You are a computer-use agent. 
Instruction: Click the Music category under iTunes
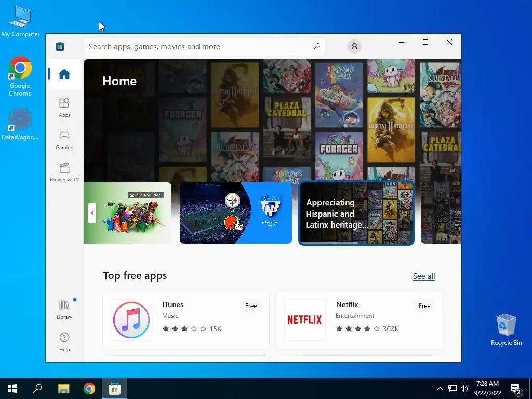pyautogui.click(x=170, y=316)
